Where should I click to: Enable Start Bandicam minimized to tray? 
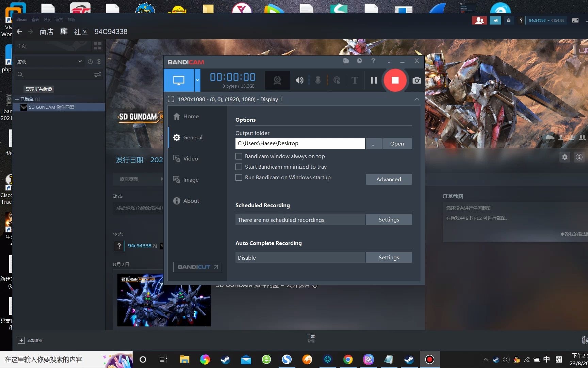(239, 167)
